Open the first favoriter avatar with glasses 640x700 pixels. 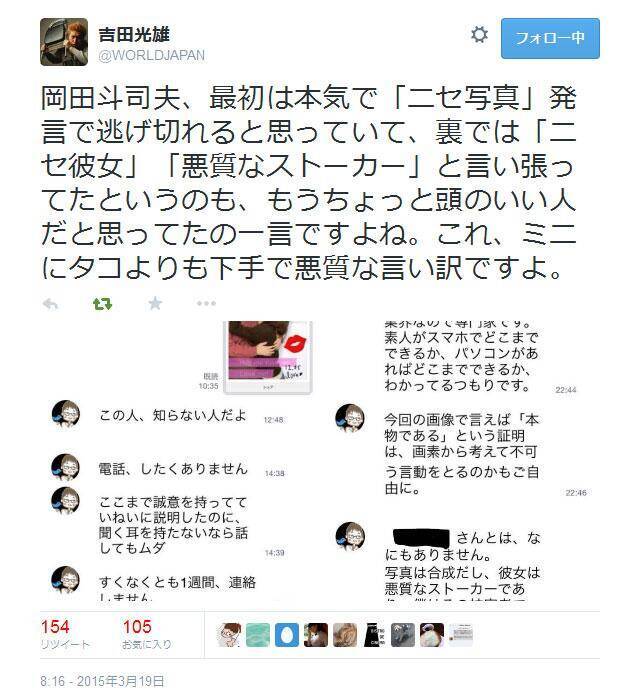[229, 635]
